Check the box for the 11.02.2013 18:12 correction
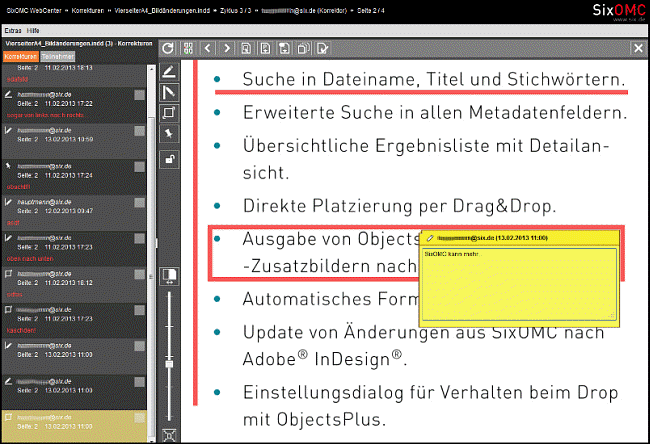The width and height of the screenshot is (650, 444). (140, 274)
